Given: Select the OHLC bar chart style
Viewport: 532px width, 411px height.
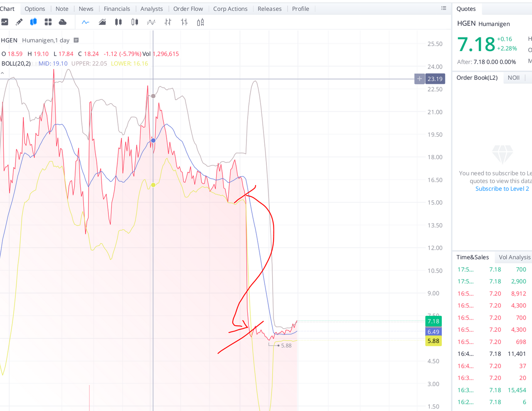Looking at the screenshot, I should (x=168, y=22).
